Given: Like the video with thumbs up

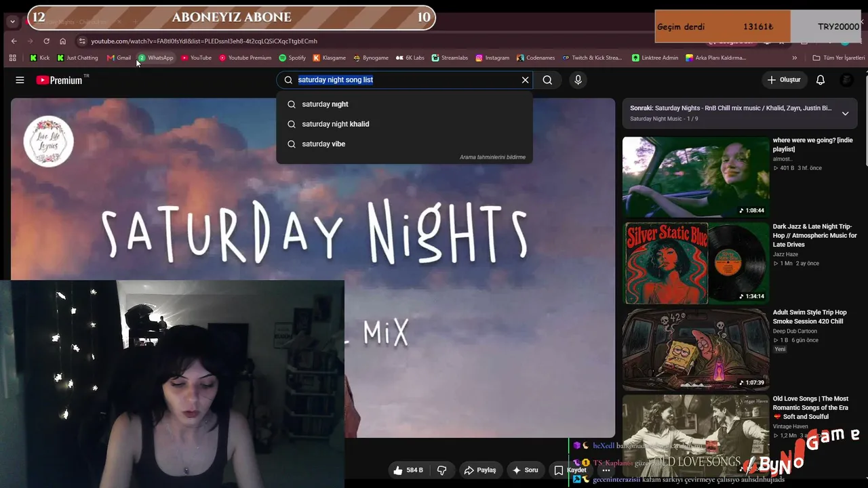Looking at the screenshot, I should [x=408, y=470].
